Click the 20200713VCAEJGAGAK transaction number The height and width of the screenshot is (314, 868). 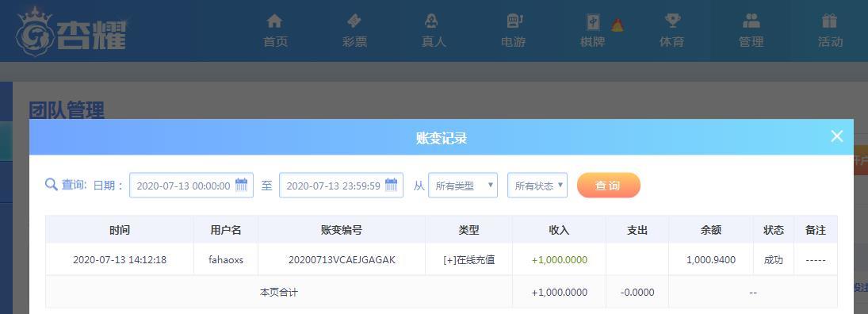coord(342,259)
